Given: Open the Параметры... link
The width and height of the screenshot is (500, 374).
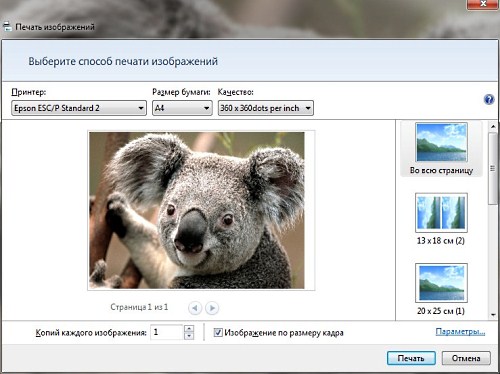Looking at the screenshot, I should [460, 332].
